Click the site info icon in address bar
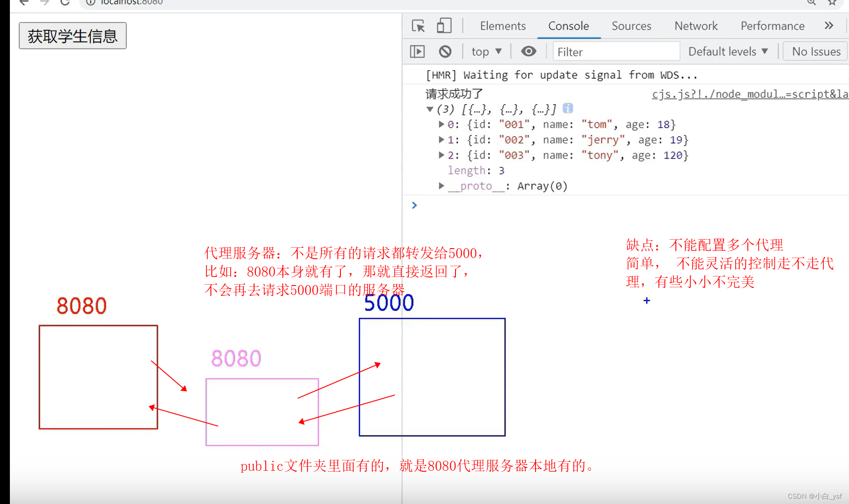This screenshot has width=849, height=504. tap(91, 2)
